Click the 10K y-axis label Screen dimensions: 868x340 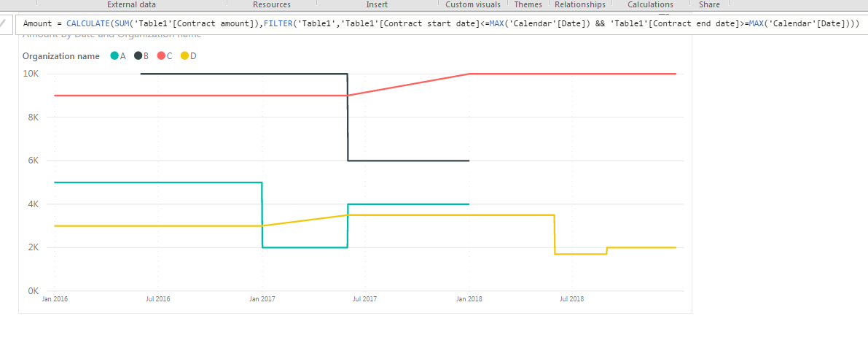[x=31, y=74]
